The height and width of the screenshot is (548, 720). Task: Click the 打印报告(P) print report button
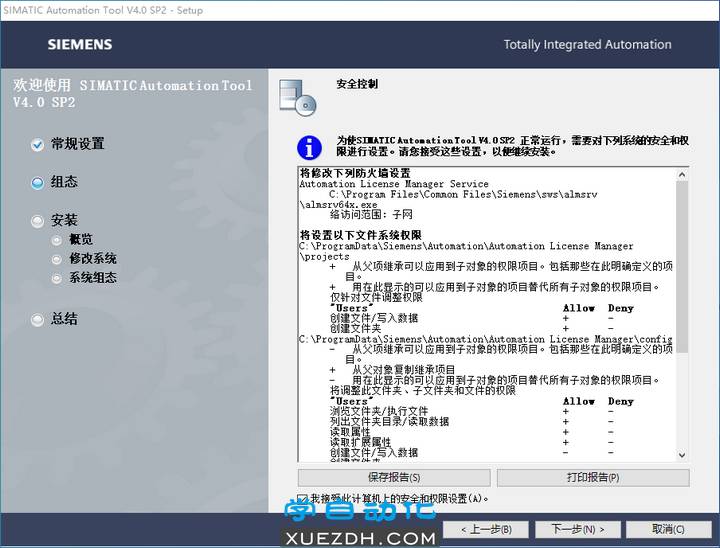[593, 477]
